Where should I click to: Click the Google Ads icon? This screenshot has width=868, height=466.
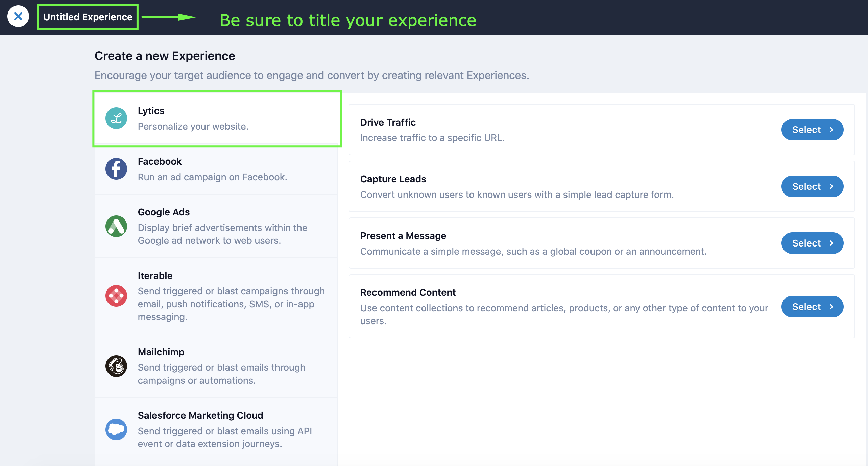pos(116,226)
